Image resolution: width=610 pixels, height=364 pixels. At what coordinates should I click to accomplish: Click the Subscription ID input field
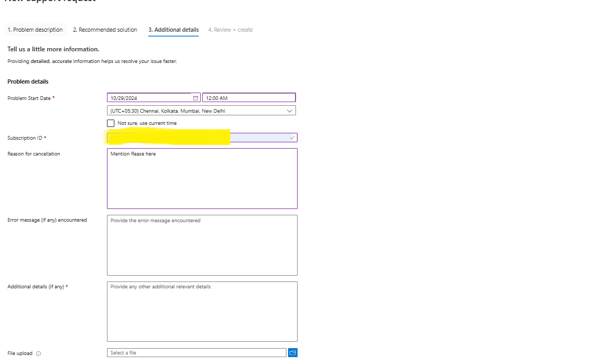[x=202, y=138]
